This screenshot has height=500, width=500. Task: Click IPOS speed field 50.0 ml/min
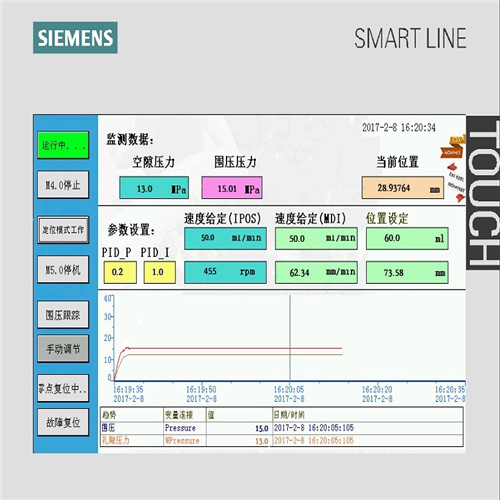coord(225,238)
